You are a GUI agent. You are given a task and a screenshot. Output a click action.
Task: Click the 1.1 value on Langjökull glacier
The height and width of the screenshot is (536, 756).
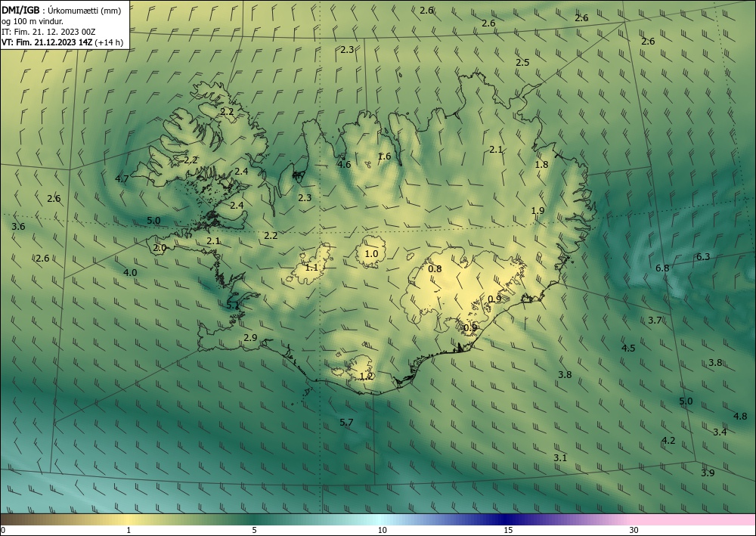pyautogui.click(x=312, y=267)
